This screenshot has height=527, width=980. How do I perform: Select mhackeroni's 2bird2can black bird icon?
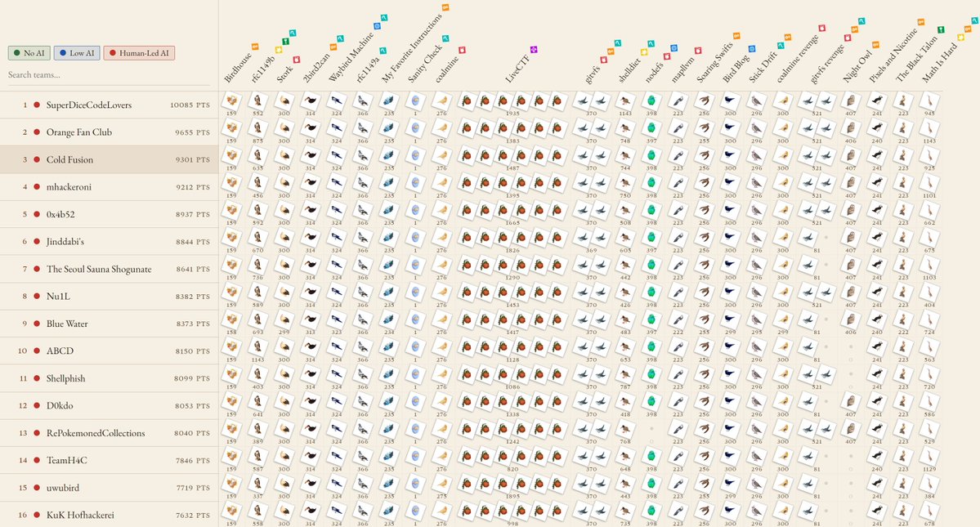pos(311,183)
